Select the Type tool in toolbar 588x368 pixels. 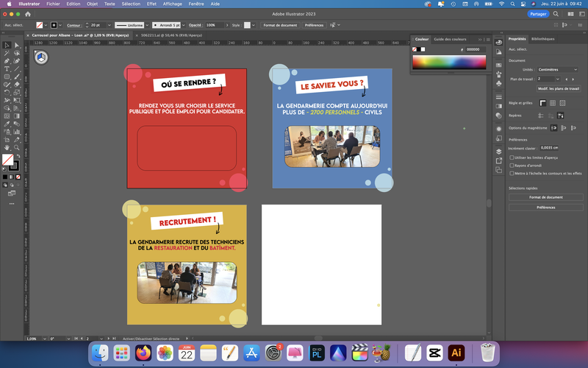(x=7, y=68)
